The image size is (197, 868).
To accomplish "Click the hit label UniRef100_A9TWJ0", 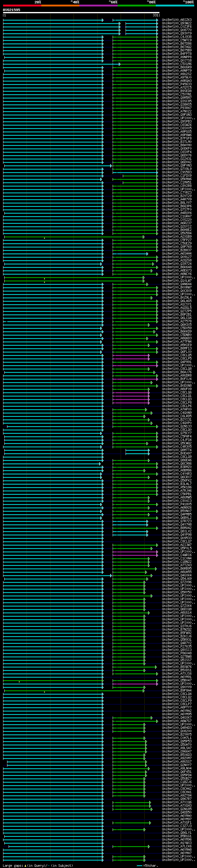I will 177,78.
